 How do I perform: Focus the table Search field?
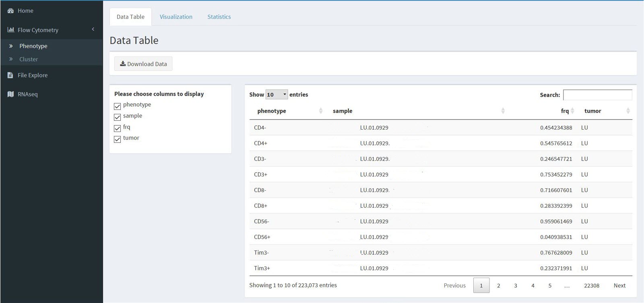(597, 95)
